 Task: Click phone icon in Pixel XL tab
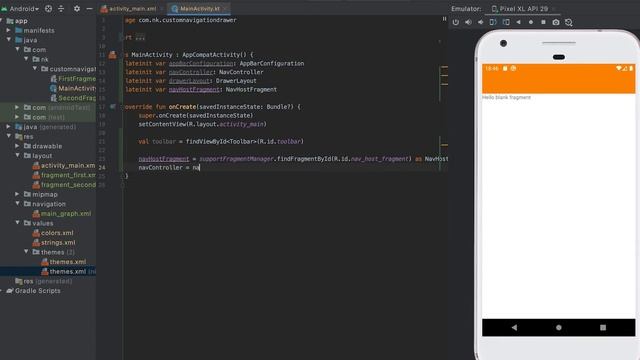pos(494,9)
